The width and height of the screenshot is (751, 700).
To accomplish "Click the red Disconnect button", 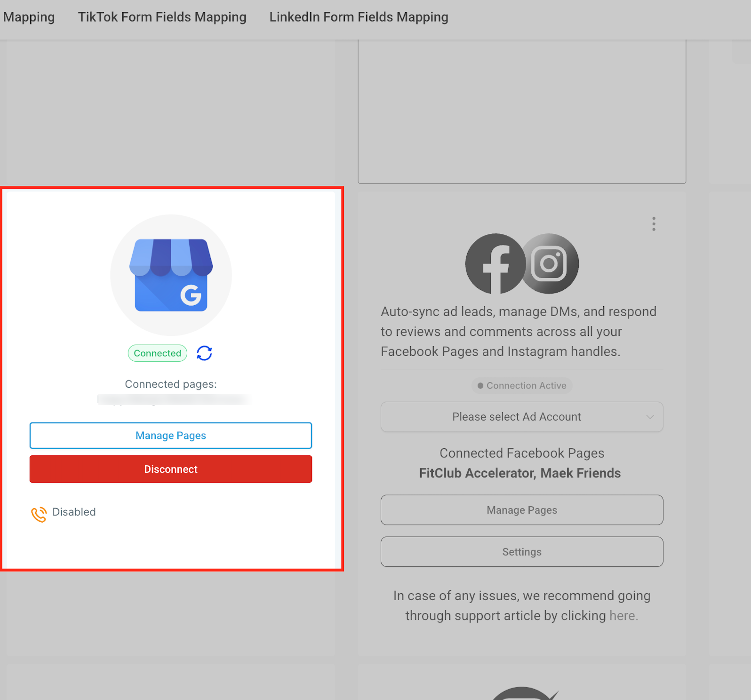I will pos(171,469).
